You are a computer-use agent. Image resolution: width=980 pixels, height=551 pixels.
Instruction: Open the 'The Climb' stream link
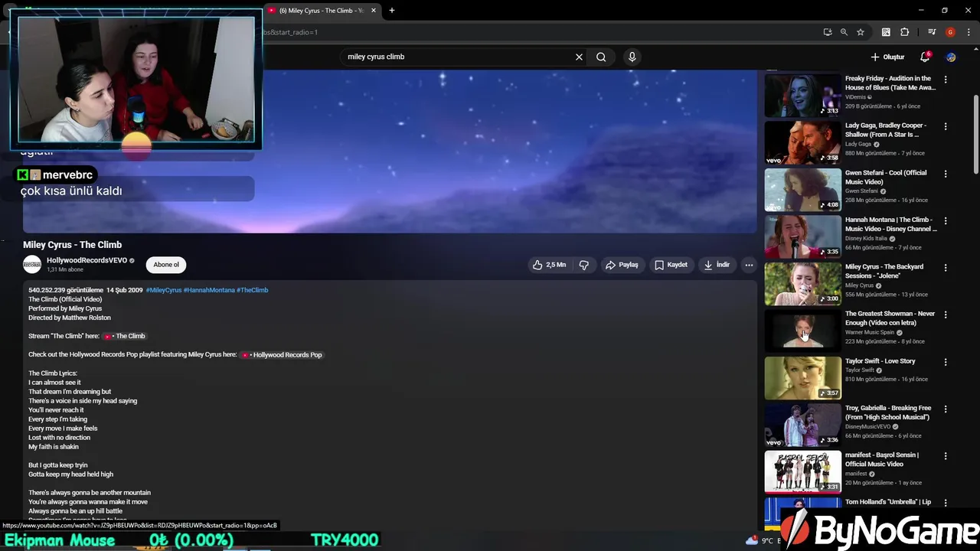pyautogui.click(x=124, y=336)
